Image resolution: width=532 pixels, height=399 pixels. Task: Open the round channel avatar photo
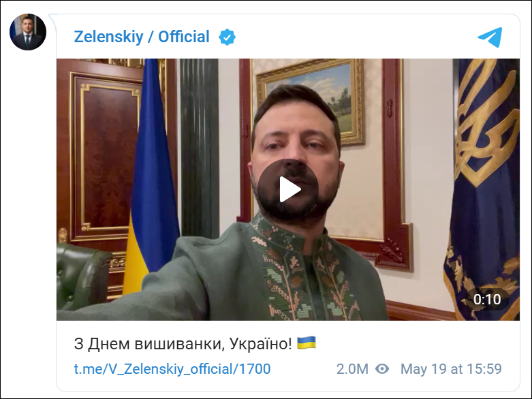(28, 32)
